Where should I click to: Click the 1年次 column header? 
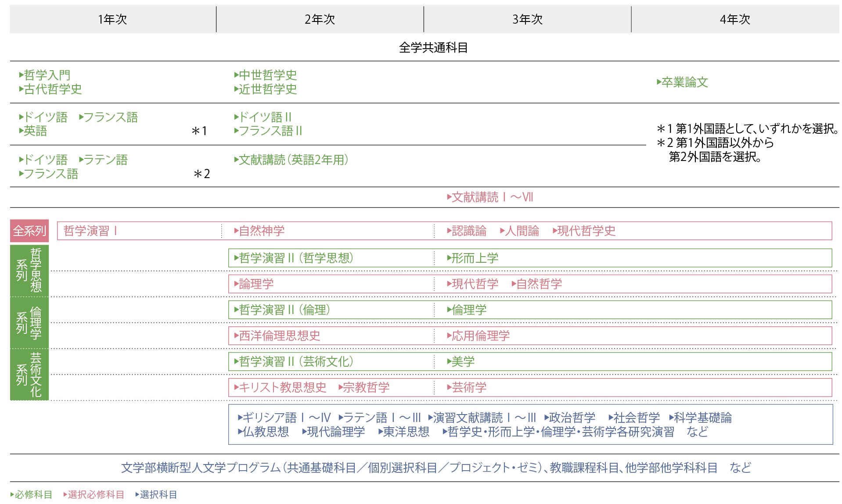(x=112, y=19)
